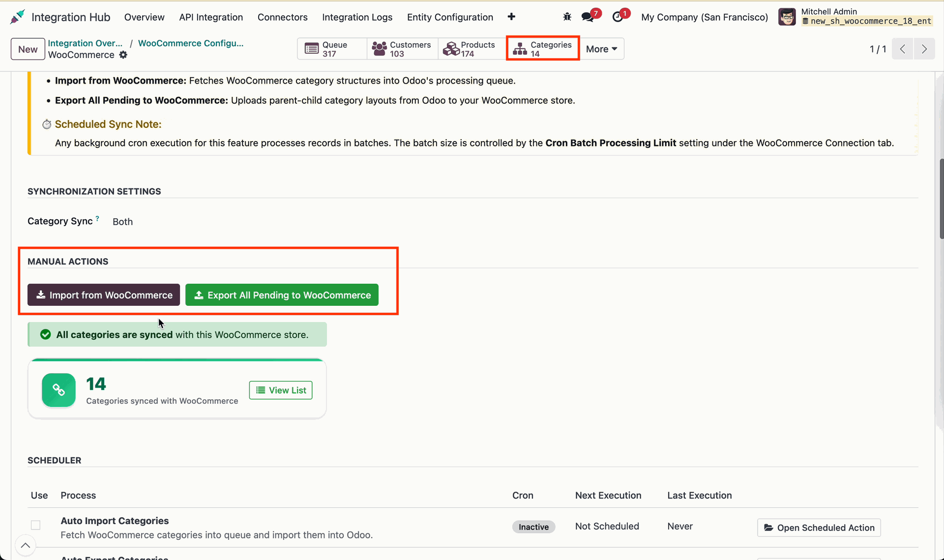Open WooCommerce Configu... breadcrumb link
944x560 pixels.
(191, 43)
